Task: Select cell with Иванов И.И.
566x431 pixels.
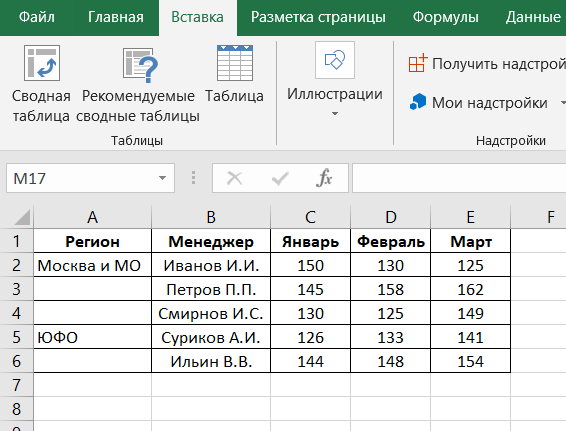Action: pyautogui.click(x=211, y=265)
